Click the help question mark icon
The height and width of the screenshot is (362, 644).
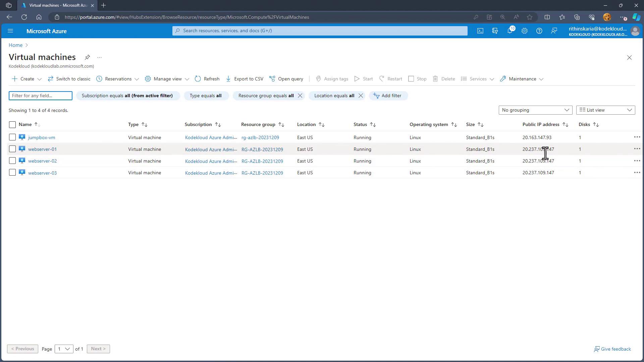click(x=539, y=31)
